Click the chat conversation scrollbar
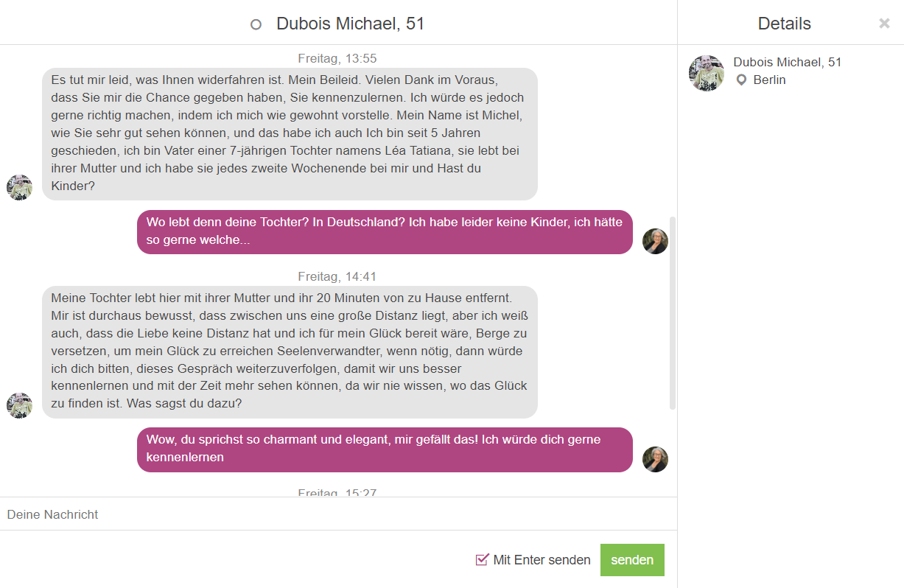This screenshot has height=588, width=904. click(672, 313)
